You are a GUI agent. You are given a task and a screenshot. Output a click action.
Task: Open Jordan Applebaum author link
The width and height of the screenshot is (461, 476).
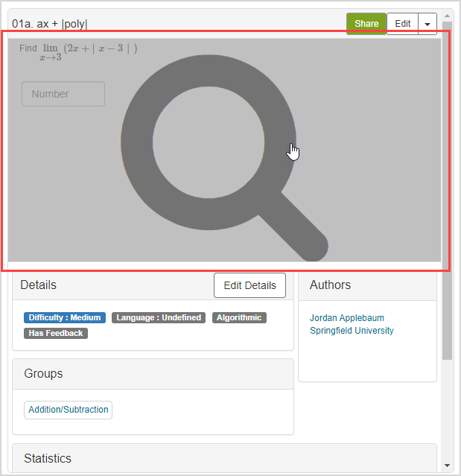347,318
